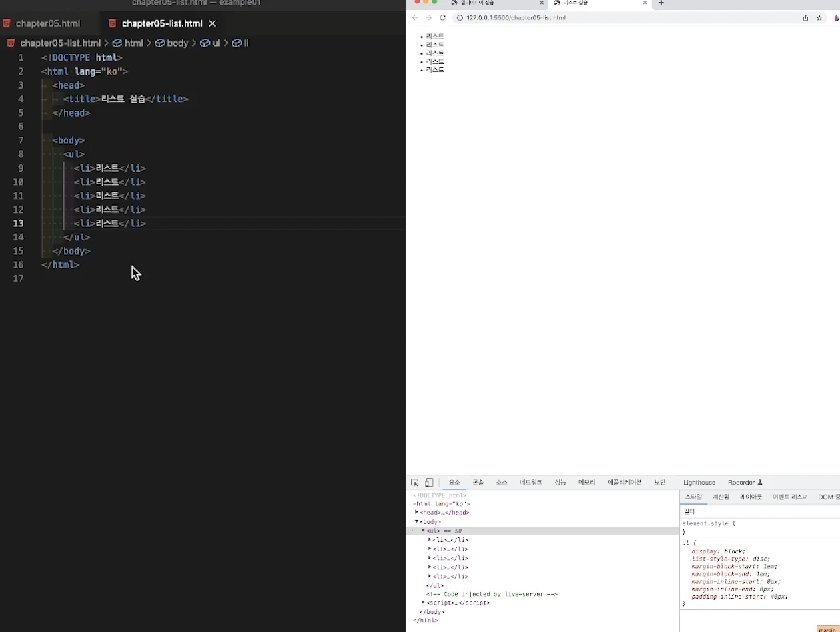Click the file icon in breadcrumb path
This screenshot has width=840, height=632.
point(11,43)
